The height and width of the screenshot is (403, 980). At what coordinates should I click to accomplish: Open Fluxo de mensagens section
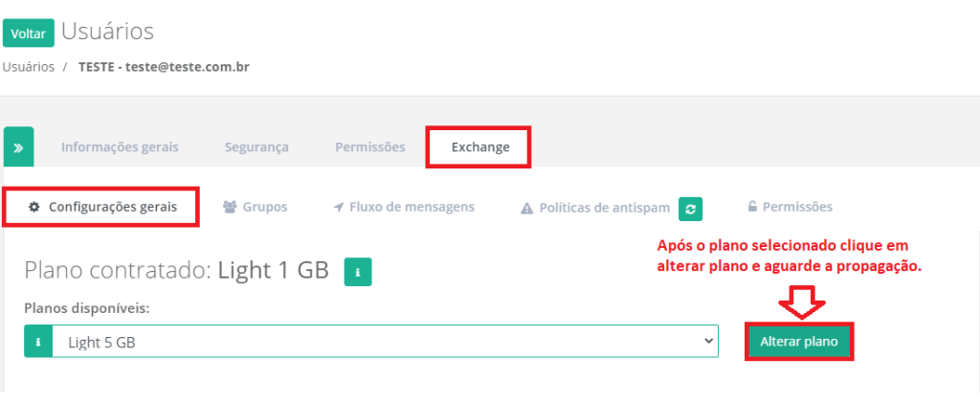coord(404,207)
